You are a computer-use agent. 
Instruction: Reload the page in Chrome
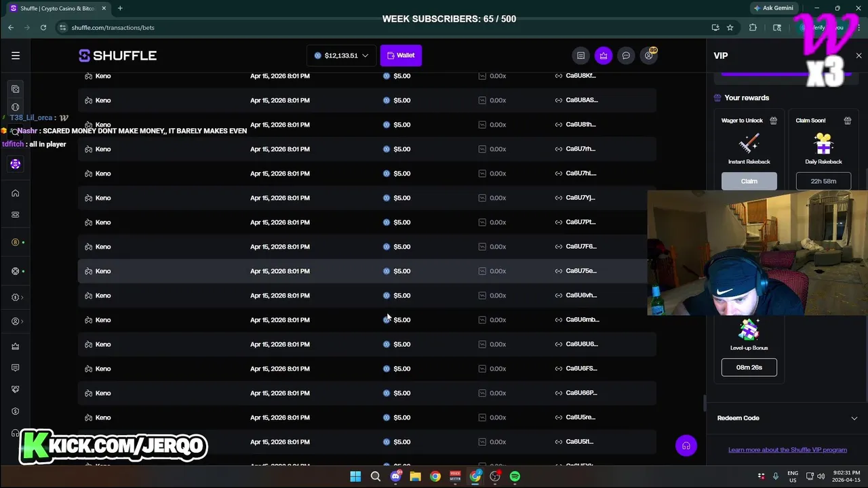pos(43,28)
